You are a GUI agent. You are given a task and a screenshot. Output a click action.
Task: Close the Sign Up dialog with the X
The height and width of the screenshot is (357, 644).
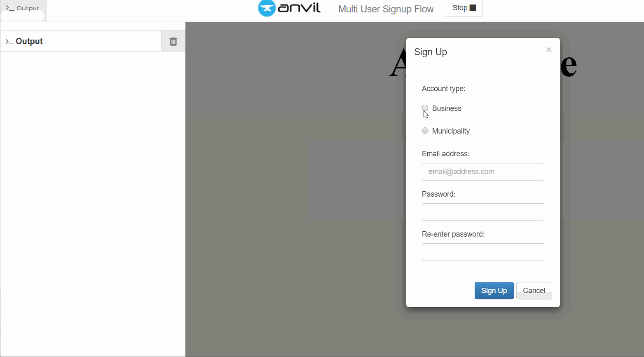tap(548, 50)
